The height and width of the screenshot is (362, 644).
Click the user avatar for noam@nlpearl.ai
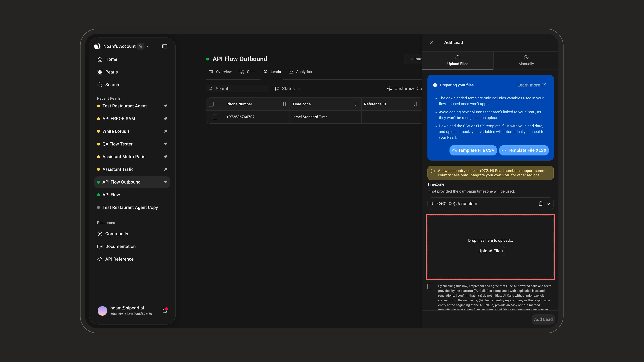pos(102,311)
